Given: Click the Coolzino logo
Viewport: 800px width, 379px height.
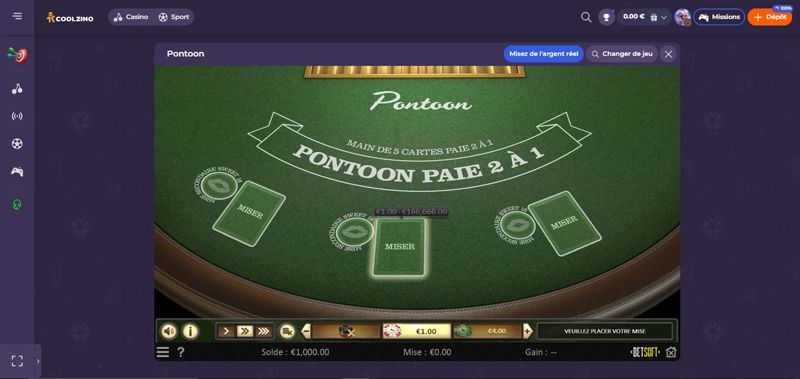Looking at the screenshot, I should 70,17.
